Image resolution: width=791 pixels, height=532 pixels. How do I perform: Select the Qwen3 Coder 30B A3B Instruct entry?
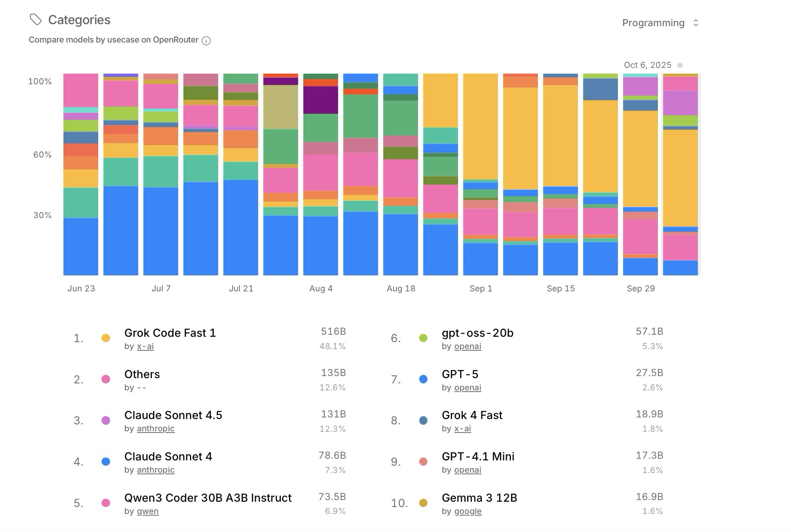208,498
